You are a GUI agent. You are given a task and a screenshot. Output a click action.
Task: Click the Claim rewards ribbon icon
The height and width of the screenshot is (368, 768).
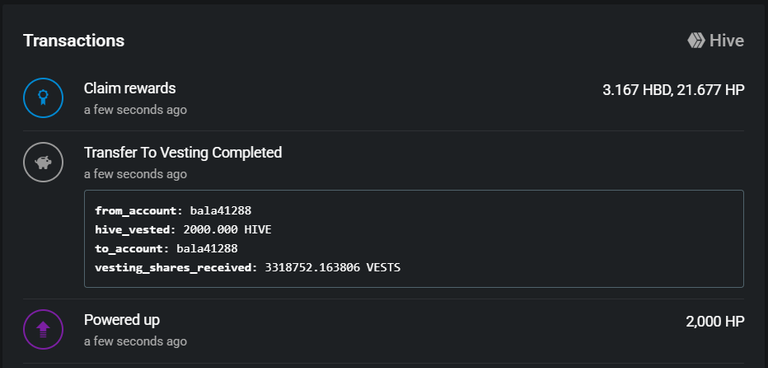pos(43,98)
